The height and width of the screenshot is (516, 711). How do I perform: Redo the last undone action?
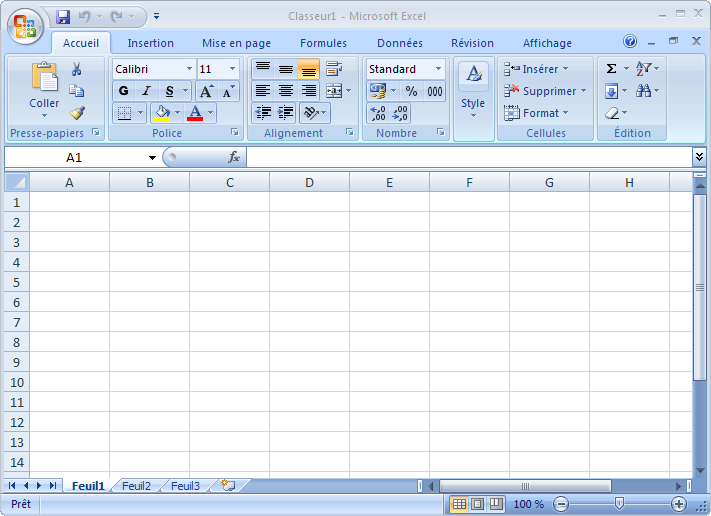[117, 17]
